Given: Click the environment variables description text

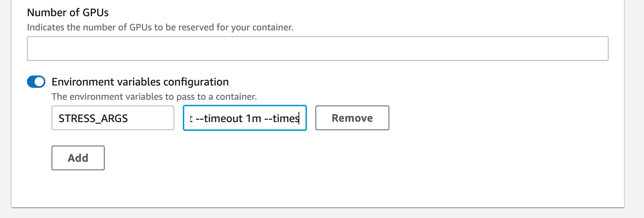Looking at the screenshot, I should tap(154, 97).
